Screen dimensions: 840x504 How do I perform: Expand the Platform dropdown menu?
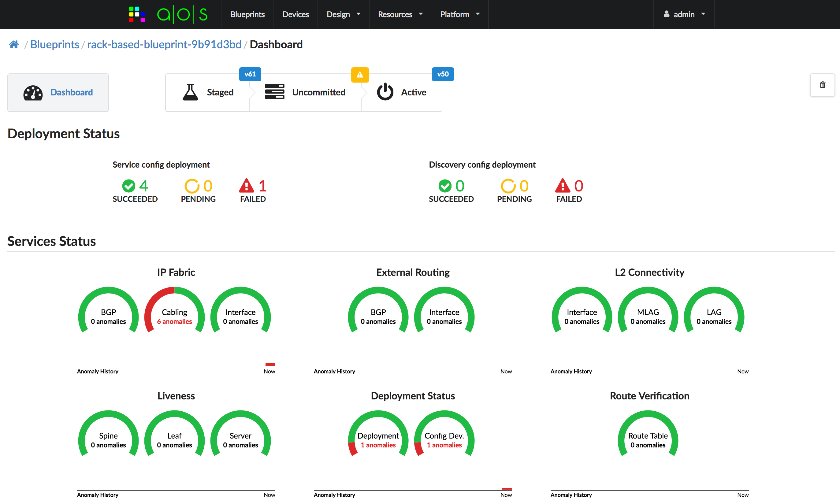click(459, 14)
